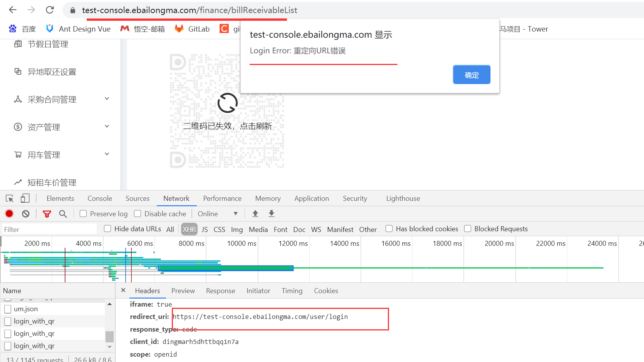Open network search with magnifier icon
This screenshot has width=644, height=362.
click(63, 214)
